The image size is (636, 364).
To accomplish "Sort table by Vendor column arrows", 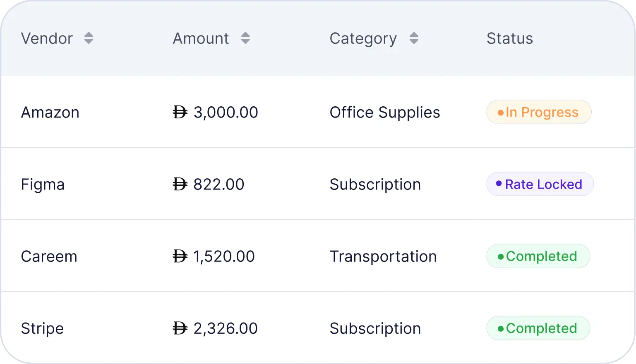I will coord(89,38).
